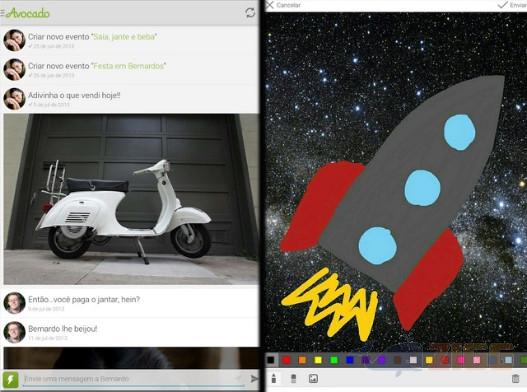Cancel the drawing with Cancelar
The height and width of the screenshot is (392, 527).
tap(283, 5)
